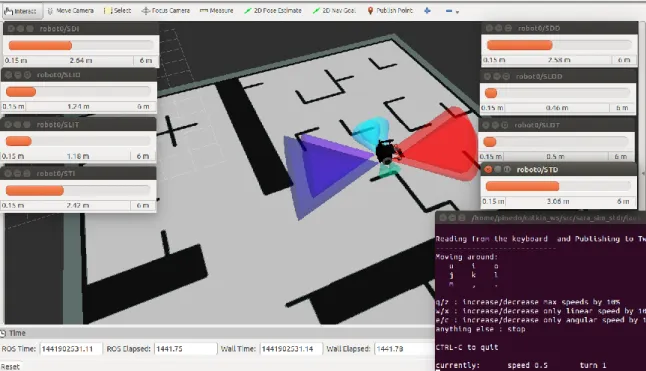Click the range bar showing 0.5 m
Viewport: 646px width, 371px height.
556,142
